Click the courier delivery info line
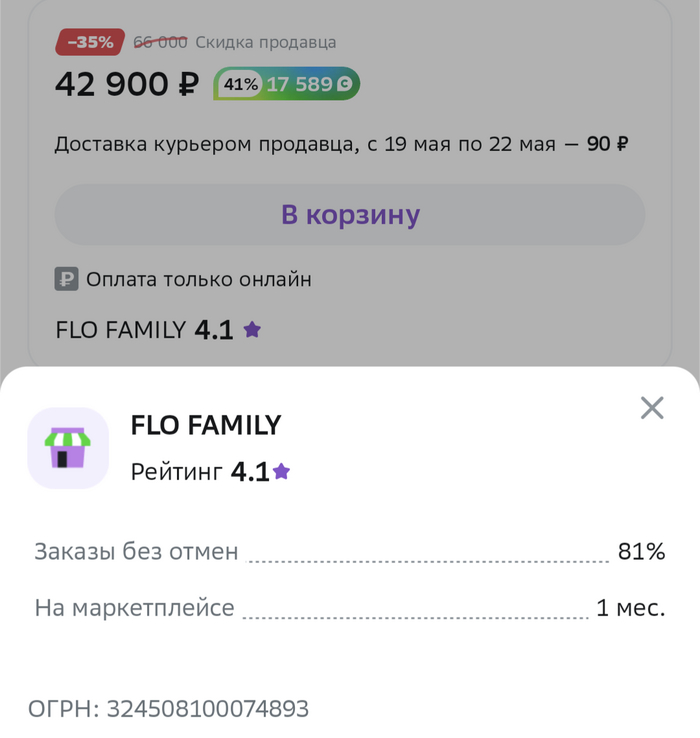 click(341, 144)
